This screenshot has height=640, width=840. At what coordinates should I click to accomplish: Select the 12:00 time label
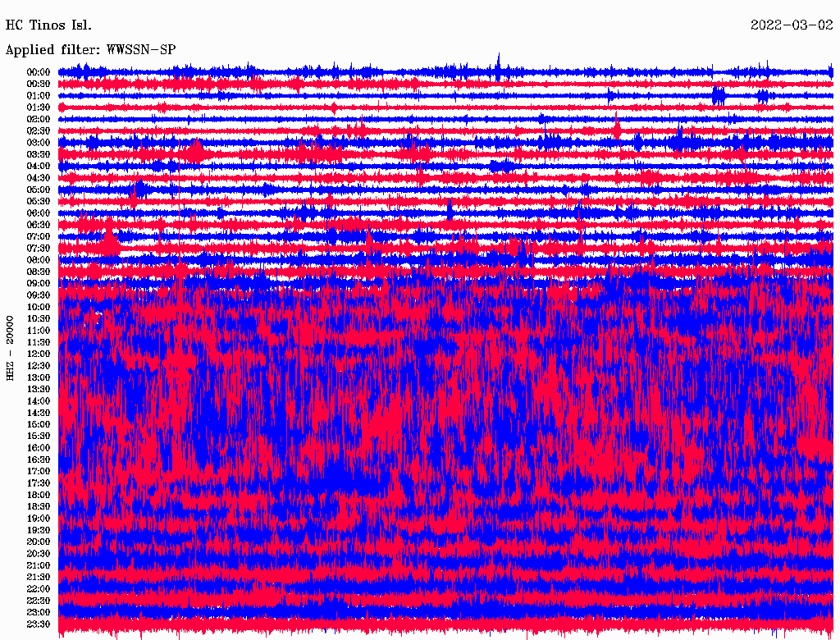click(39, 354)
